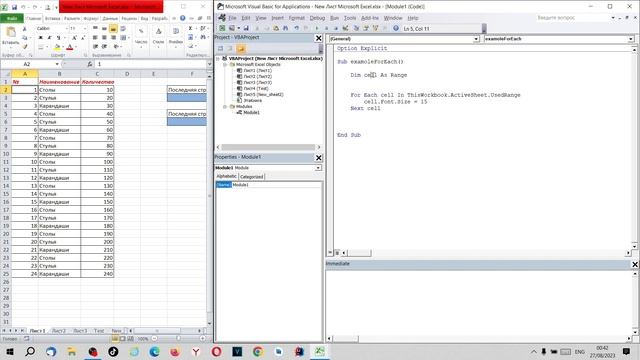The image size is (640, 360).
Task: Click the View Microsoft Excel icon in VBA toolbar
Action: click(222, 28)
